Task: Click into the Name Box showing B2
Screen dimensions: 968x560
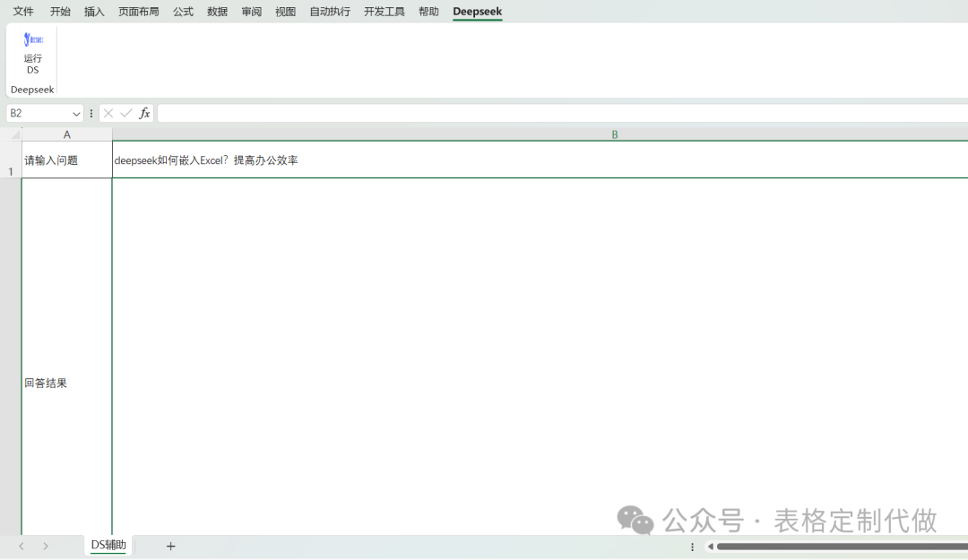Action: click(39, 114)
